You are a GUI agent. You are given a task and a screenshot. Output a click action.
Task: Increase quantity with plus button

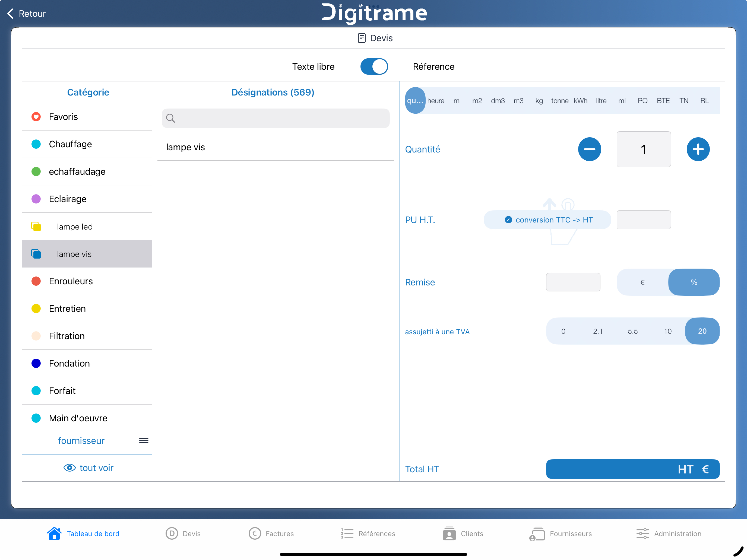(x=698, y=149)
